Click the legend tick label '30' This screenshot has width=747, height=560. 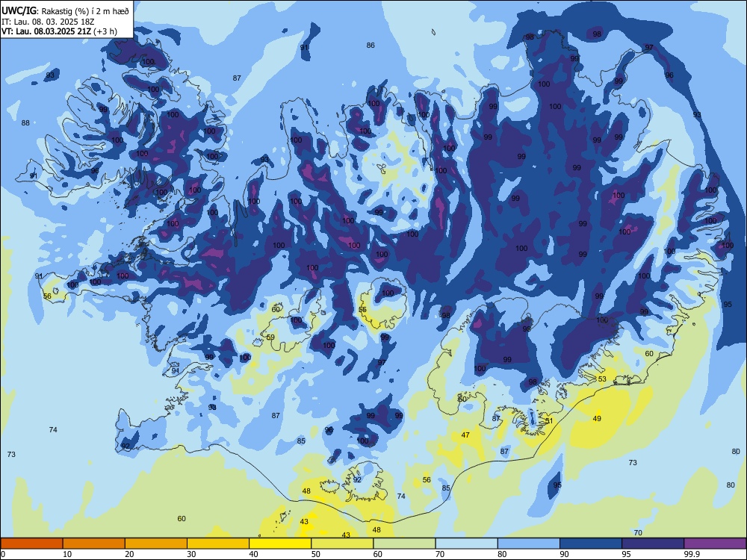(x=191, y=554)
